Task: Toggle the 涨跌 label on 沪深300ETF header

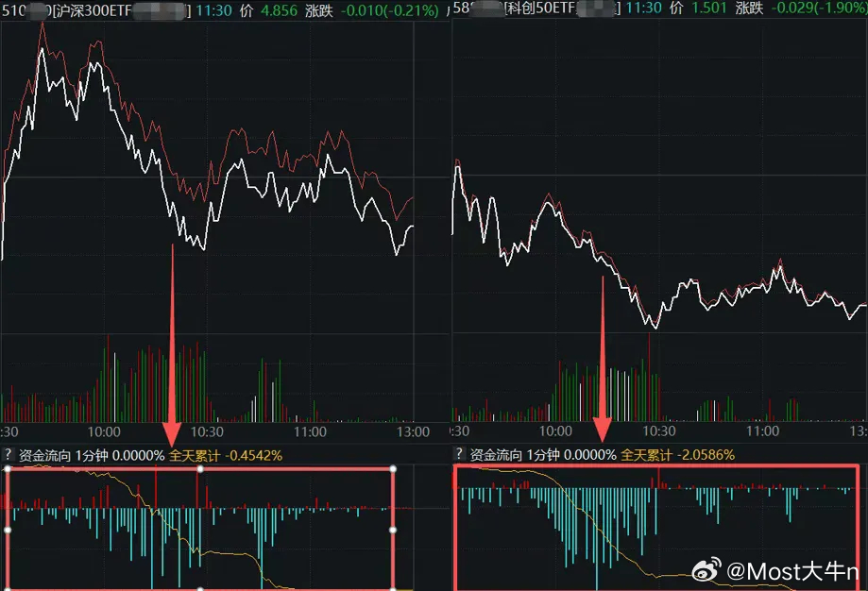Action: coord(317,11)
